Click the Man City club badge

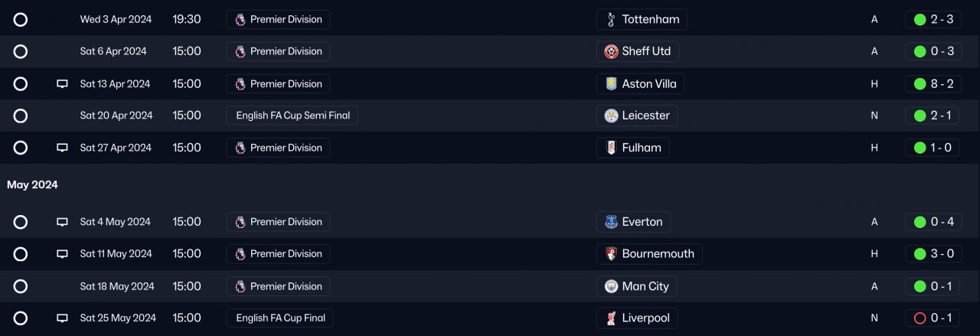coord(611,286)
